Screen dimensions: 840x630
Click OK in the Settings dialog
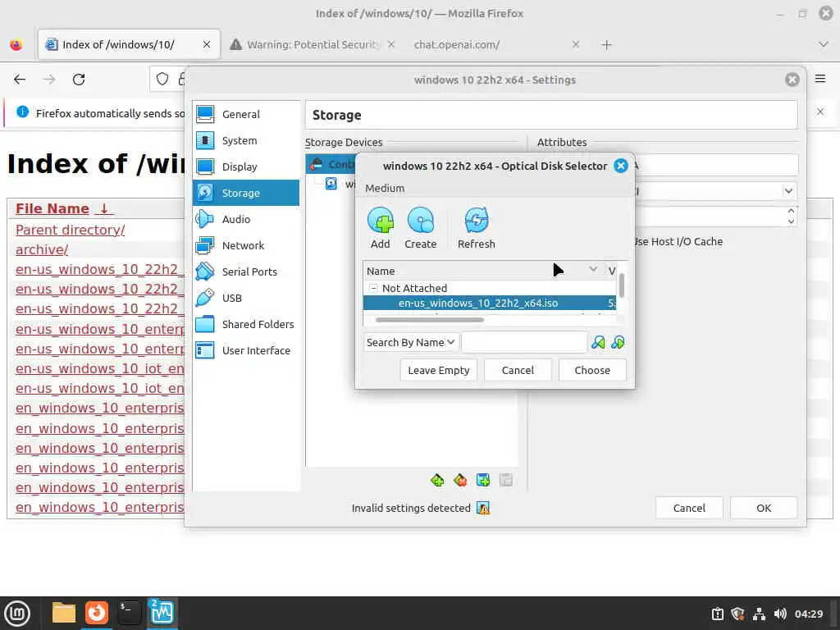(x=764, y=508)
